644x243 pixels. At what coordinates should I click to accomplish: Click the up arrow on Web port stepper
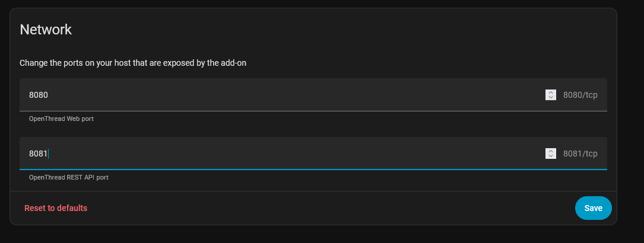pyautogui.click(x=551, y=92)
